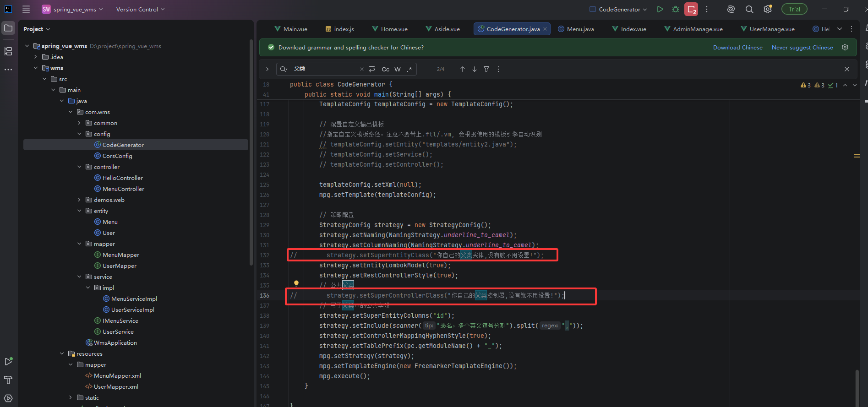Switch to Aside.vue tab
Viewport: 868px width, 407px height.
(442, 29)
